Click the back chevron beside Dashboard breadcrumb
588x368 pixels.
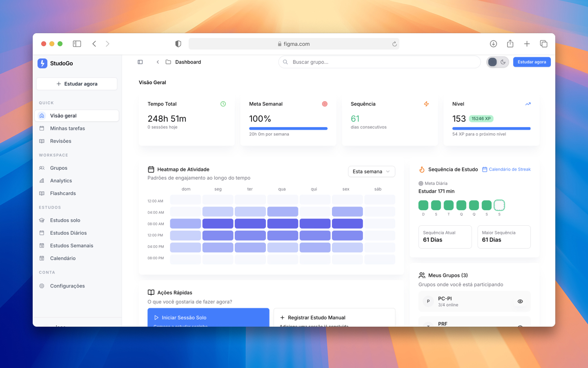click(x=158, y=62)
